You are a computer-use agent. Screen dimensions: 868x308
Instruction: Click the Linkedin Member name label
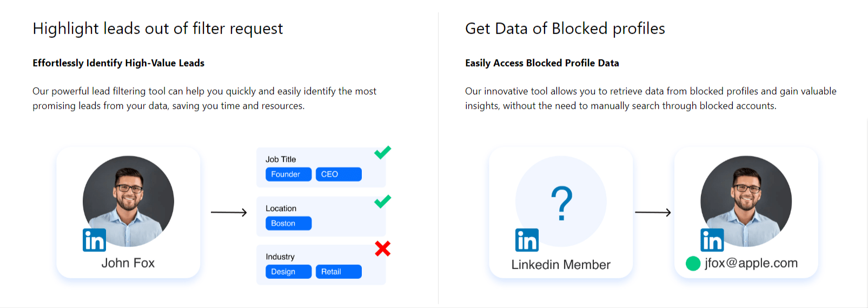tap(561, 265)
